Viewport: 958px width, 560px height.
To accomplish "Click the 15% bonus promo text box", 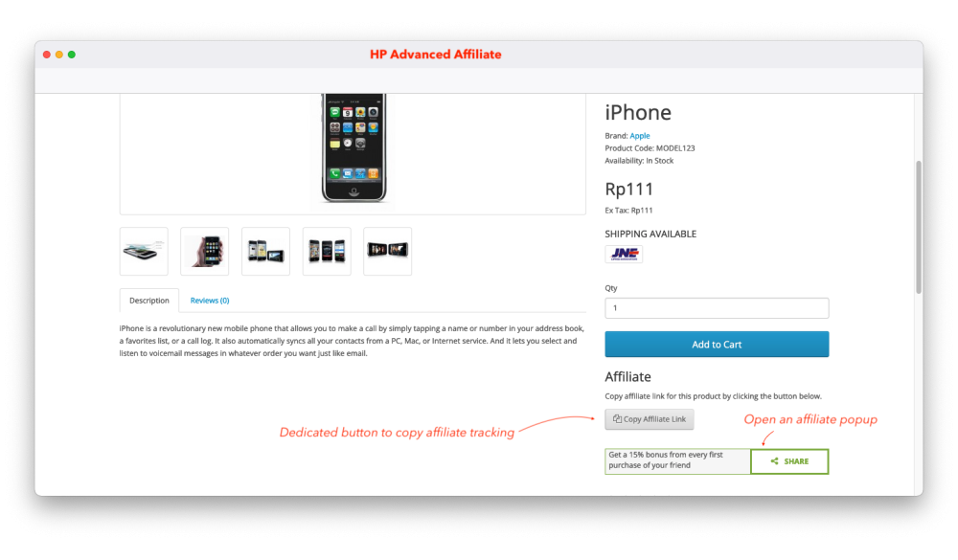I will pos(677,461).
